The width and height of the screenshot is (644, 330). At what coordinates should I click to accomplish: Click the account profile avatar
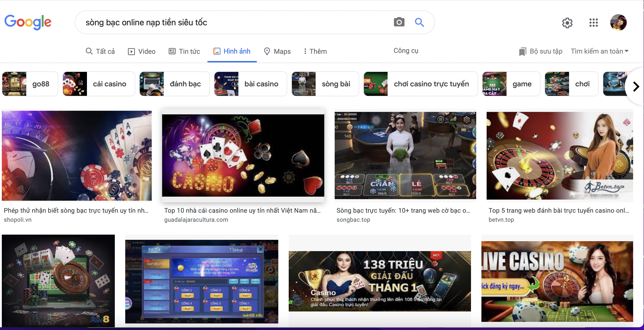(618, 22)
